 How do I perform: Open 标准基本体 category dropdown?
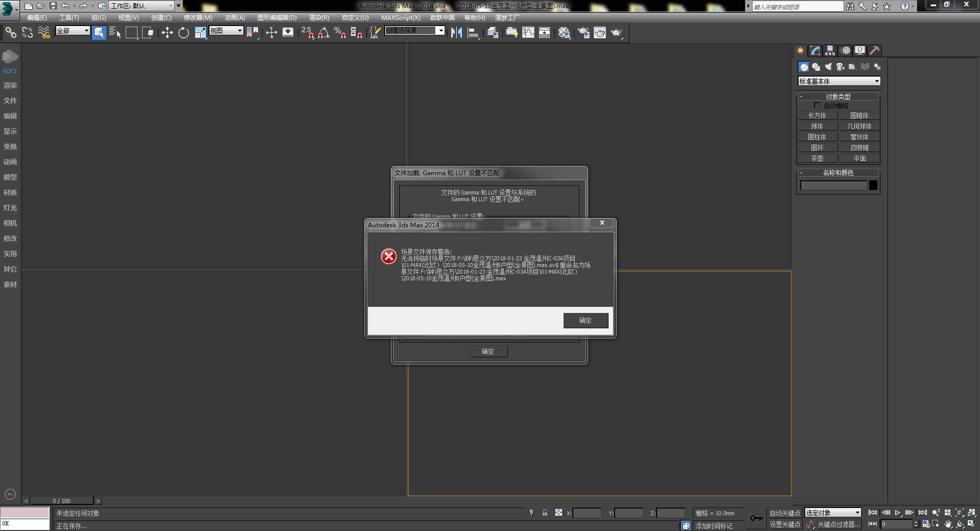pyautogui.click(x=839, y=81)
